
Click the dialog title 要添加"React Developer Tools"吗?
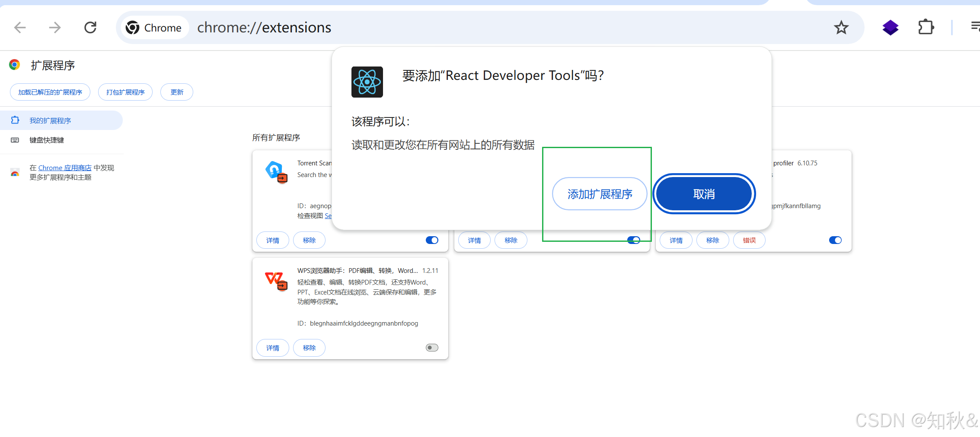(503, 76)
